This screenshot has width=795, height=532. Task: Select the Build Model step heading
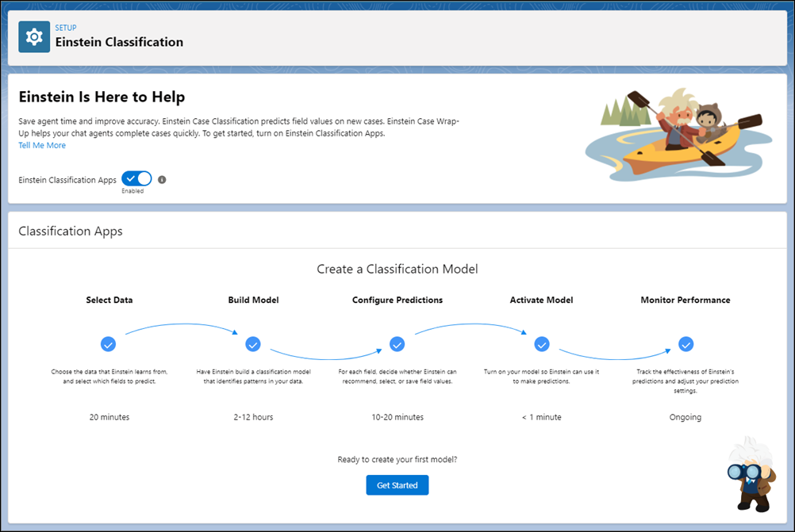(x=253, y=300)
